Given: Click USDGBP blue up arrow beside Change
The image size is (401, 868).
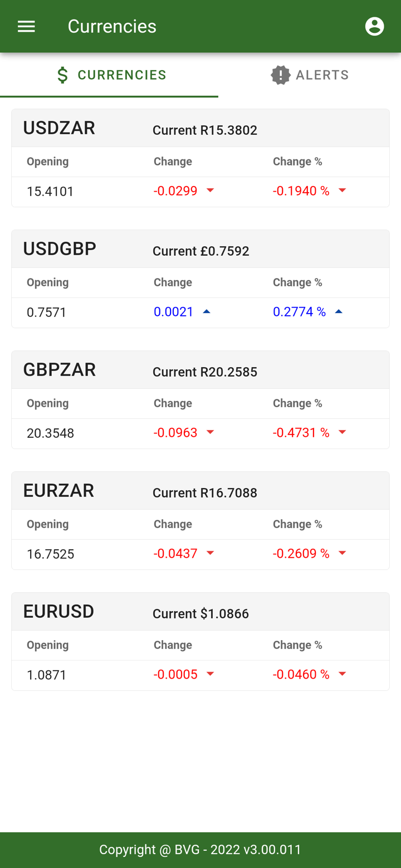Looking at the screenshot, I should coord(207,311).
